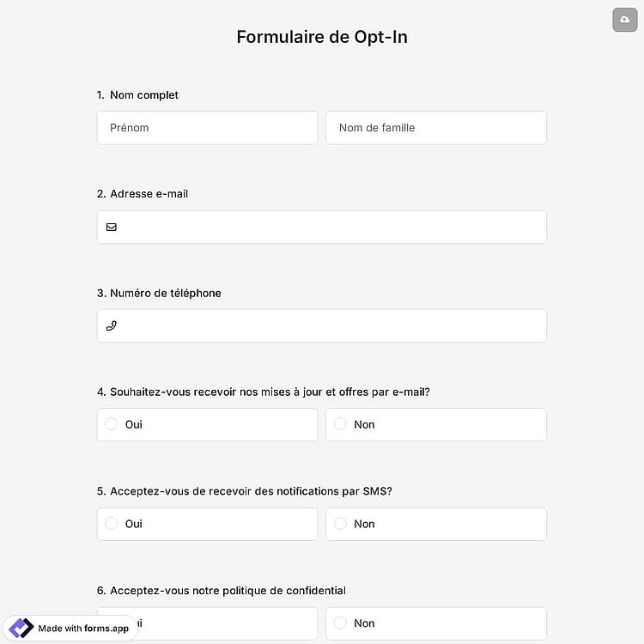
Task: Select Oui for e-mail updates question
Action: 208,424
